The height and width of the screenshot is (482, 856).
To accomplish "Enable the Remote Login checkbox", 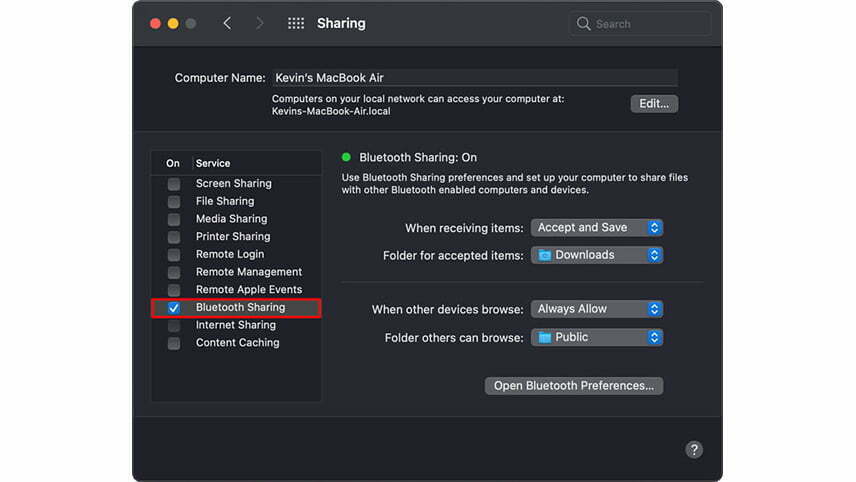I will click(174, 255).
